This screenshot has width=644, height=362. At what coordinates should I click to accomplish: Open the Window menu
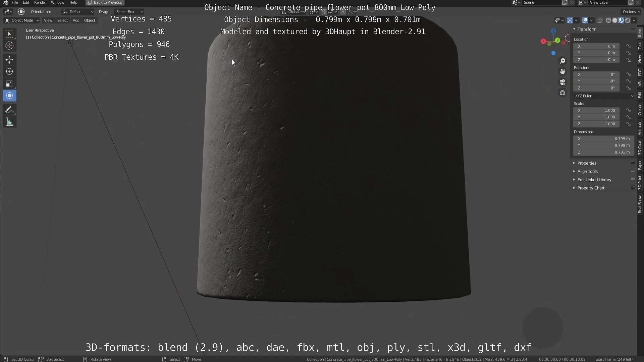point(57,2)
